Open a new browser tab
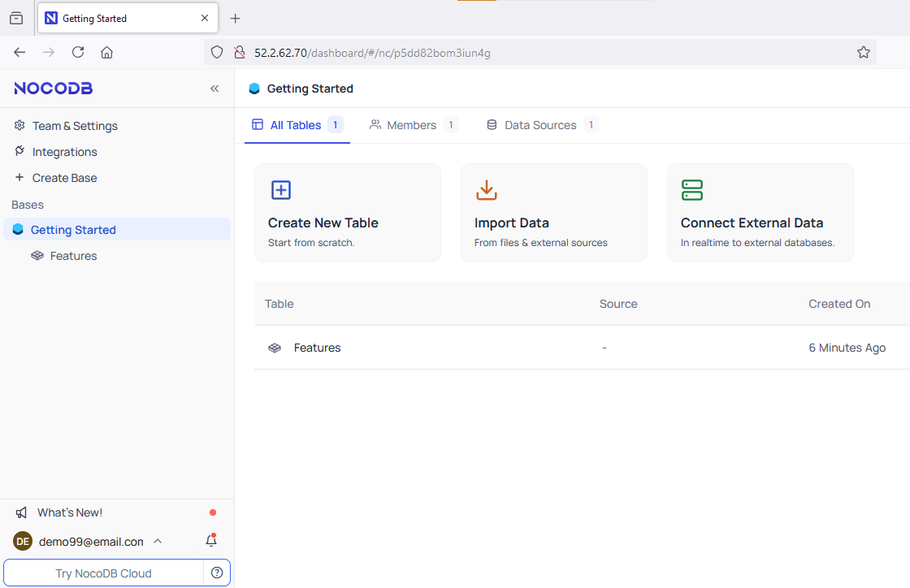This screenshot has height=588, width=910. tap(235, 19)
